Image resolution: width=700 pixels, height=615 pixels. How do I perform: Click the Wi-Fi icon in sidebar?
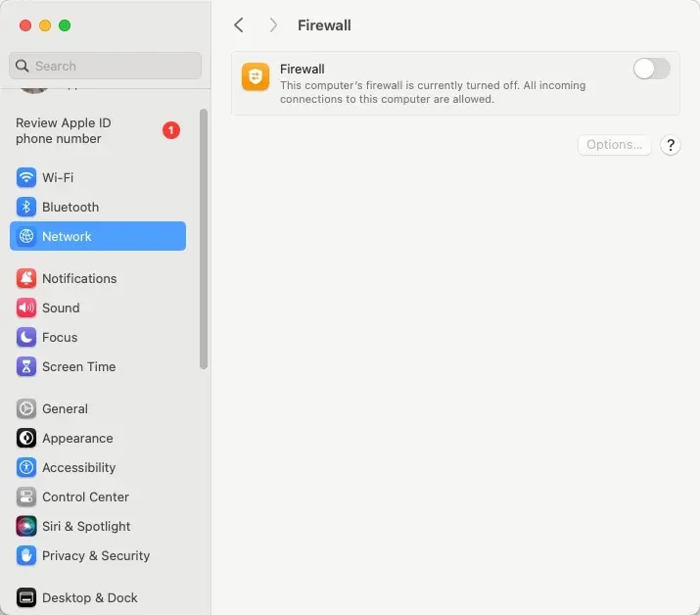26,177
